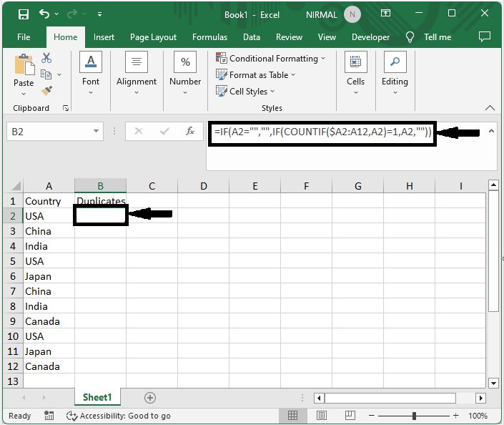Click the macro recording status icon

(x=49, y=416)
